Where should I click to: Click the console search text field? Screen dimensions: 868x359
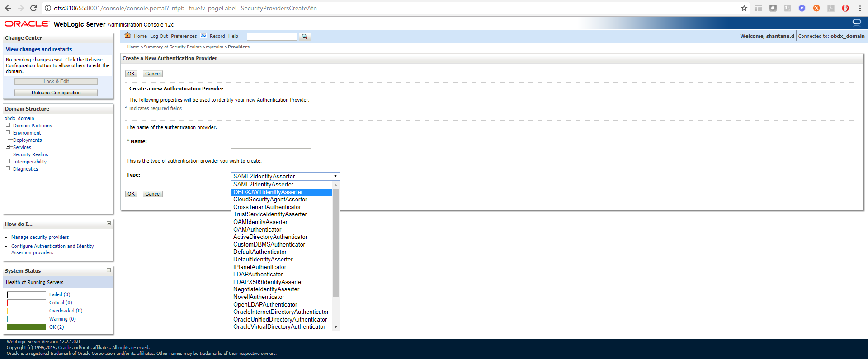(x=272, y=37)
